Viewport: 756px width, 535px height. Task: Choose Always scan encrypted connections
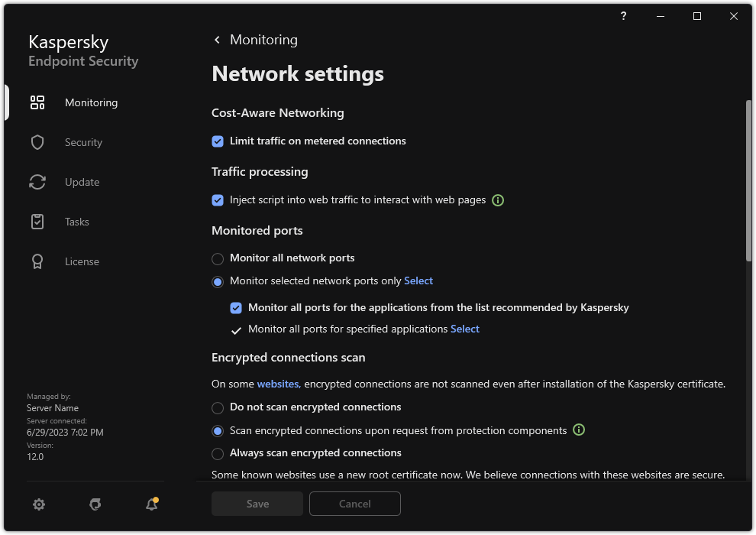[218, 453]
